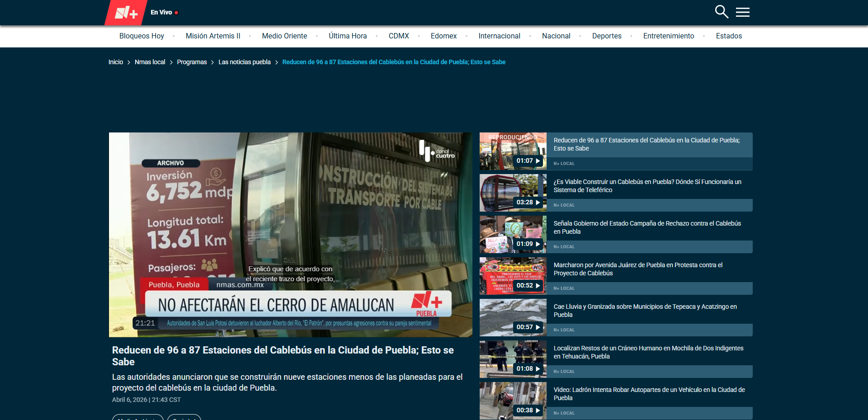This screenshot has width=868, height=420.
Task: Click N+ LOCAL tag under the Granizada story
Action: (564, 330)
